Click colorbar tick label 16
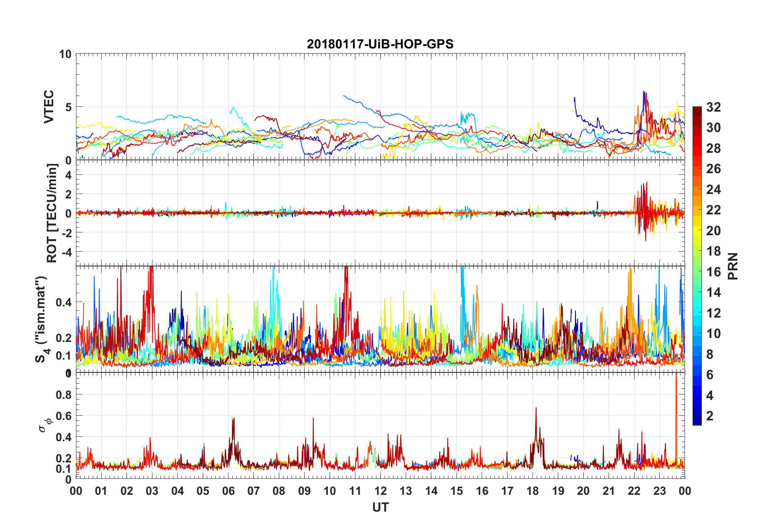 [713, 272]
